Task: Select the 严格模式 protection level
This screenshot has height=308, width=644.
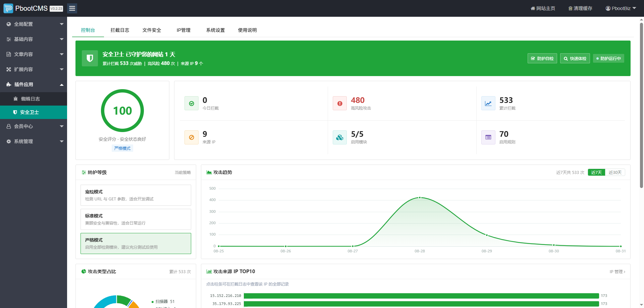Action: 136,243
